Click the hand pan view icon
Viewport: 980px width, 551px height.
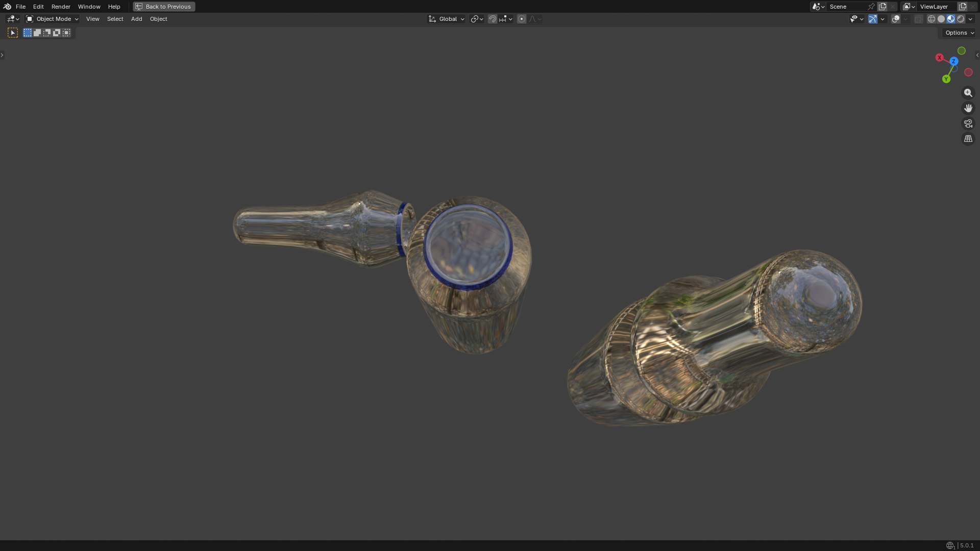point(968,108)
